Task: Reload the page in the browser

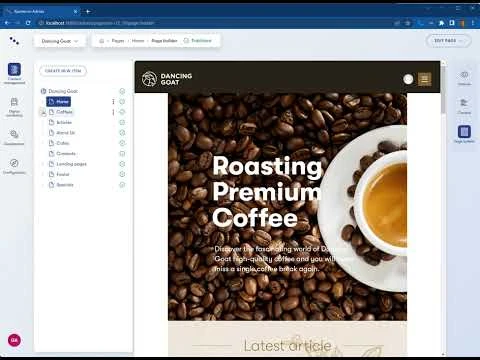Action: pos(28,23)
